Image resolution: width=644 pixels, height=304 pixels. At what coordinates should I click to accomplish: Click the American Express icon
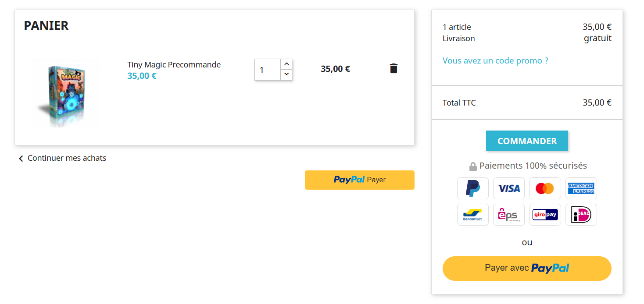[581, 188]
